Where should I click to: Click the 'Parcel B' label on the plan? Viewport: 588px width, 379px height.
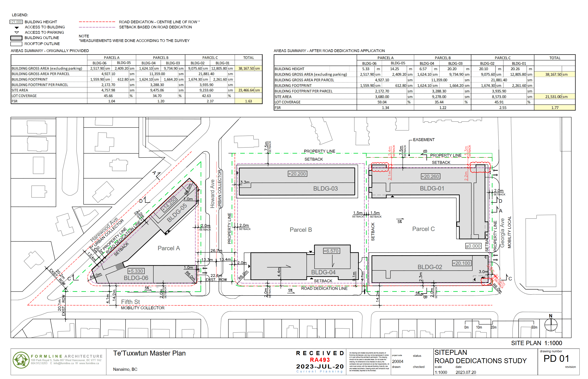(301, 230)
